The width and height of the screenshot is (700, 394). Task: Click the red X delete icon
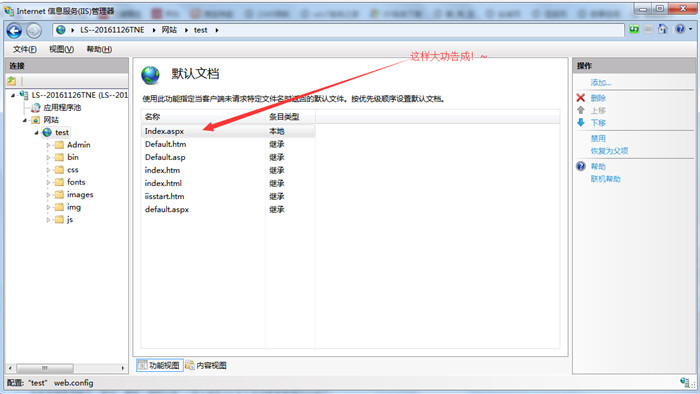click(580, 98)
